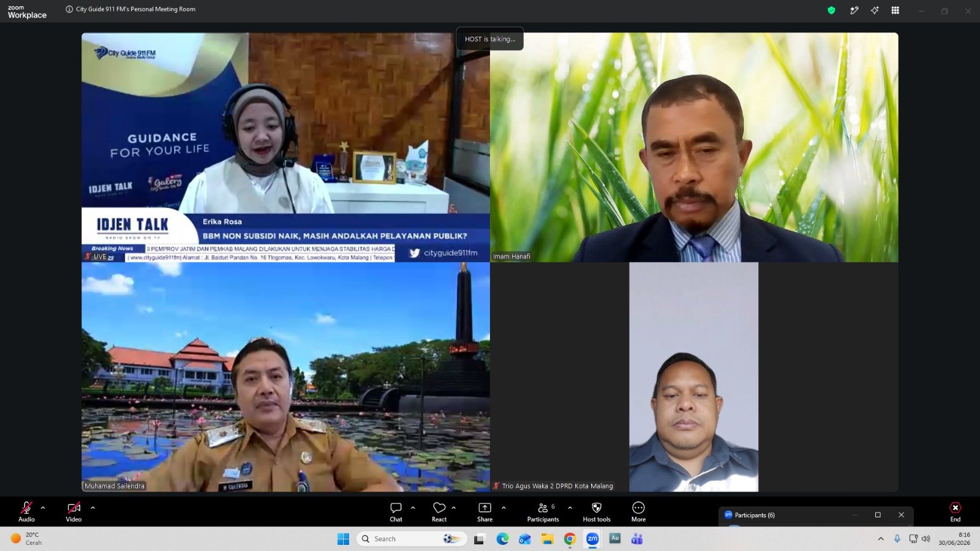
Task: Open Microsoft Teams from taskbar
Action: pyautogui.click(x=637, y=539)
